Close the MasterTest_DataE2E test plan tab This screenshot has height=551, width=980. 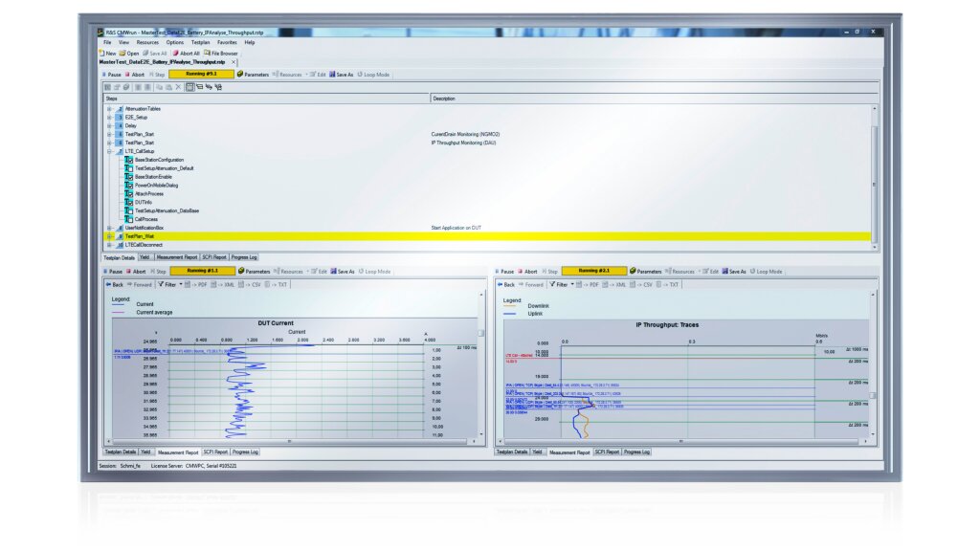pyautogui.click(x=234, y=62)
